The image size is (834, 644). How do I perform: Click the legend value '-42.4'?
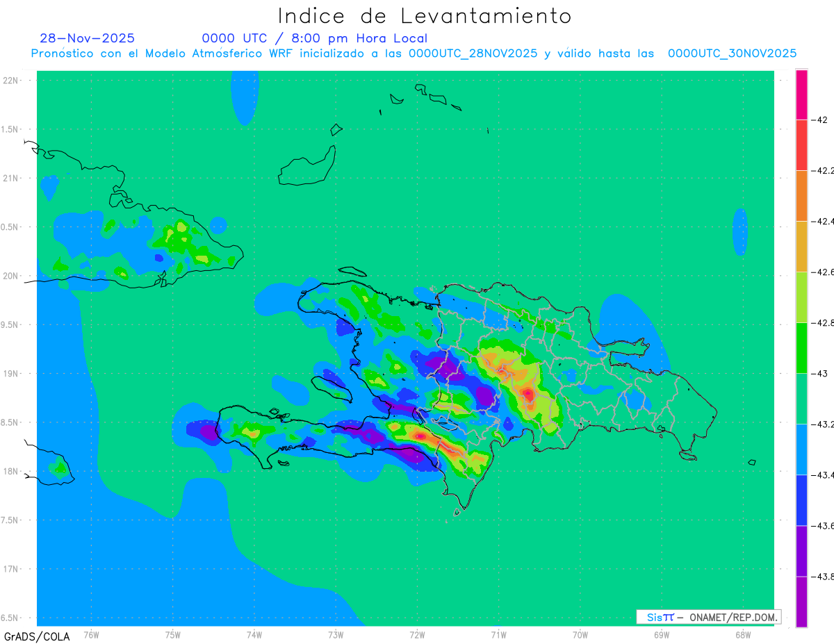click(824, 222)
